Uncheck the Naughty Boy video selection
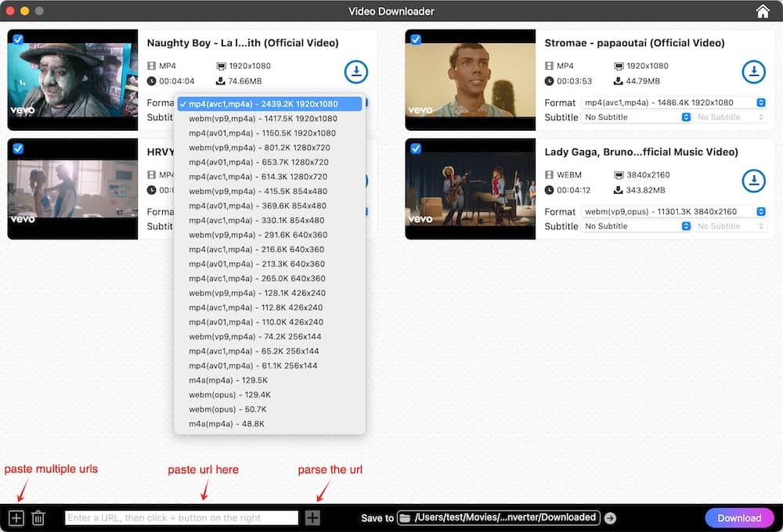783x532 pixels. pyautogui.click(x=18, y=38)
